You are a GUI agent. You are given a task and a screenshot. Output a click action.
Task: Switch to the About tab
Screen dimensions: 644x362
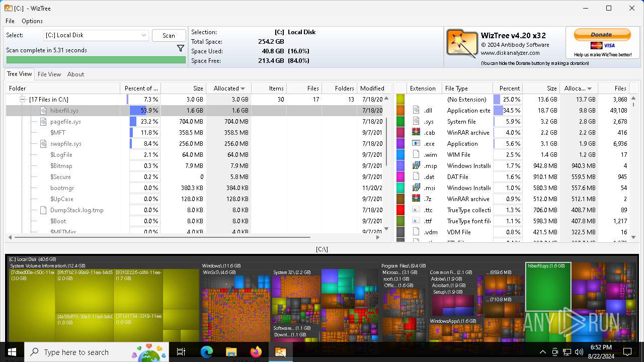coord(75,74)
